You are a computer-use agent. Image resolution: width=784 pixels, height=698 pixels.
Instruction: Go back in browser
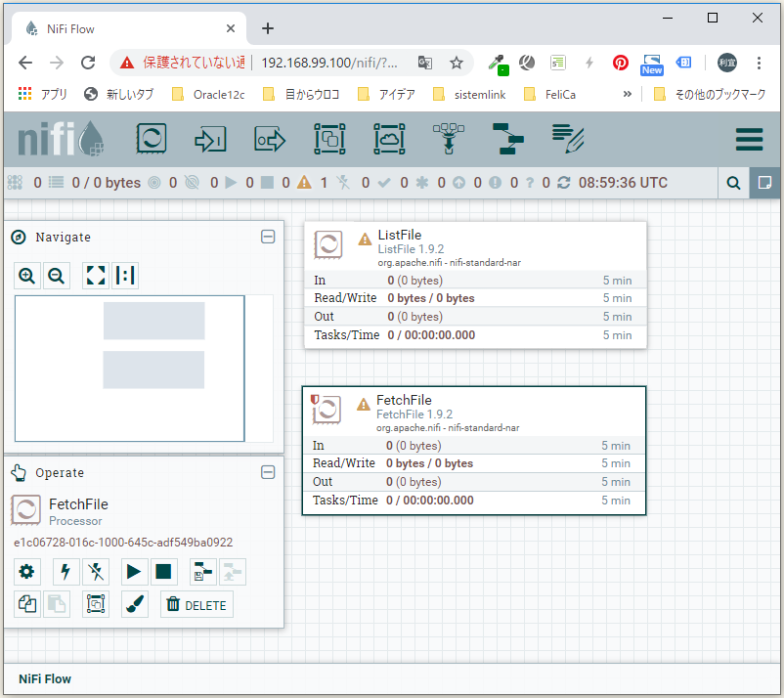[x=25, y=63]
